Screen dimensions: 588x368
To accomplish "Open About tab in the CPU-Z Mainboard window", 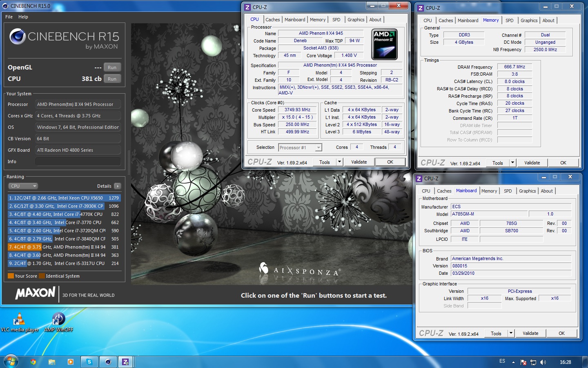I will click(x=547, y=191).
